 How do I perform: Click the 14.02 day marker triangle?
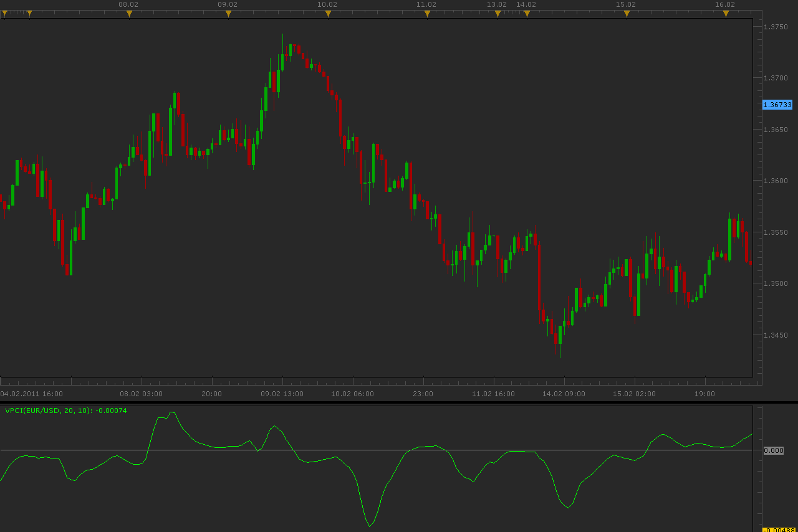[527, 13]
